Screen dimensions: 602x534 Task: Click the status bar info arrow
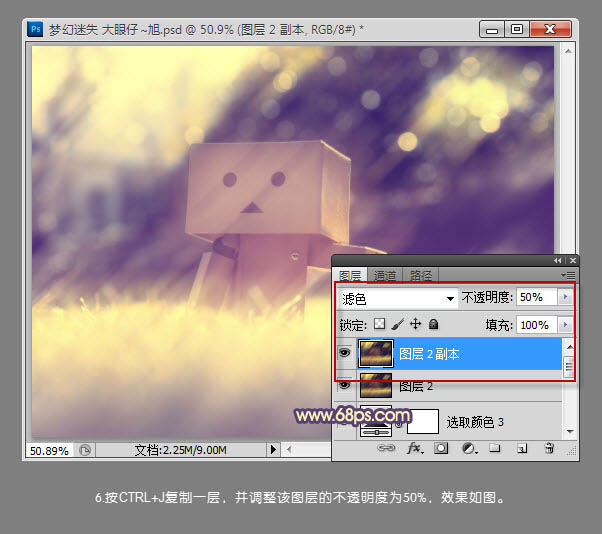[x=274, y=451]
